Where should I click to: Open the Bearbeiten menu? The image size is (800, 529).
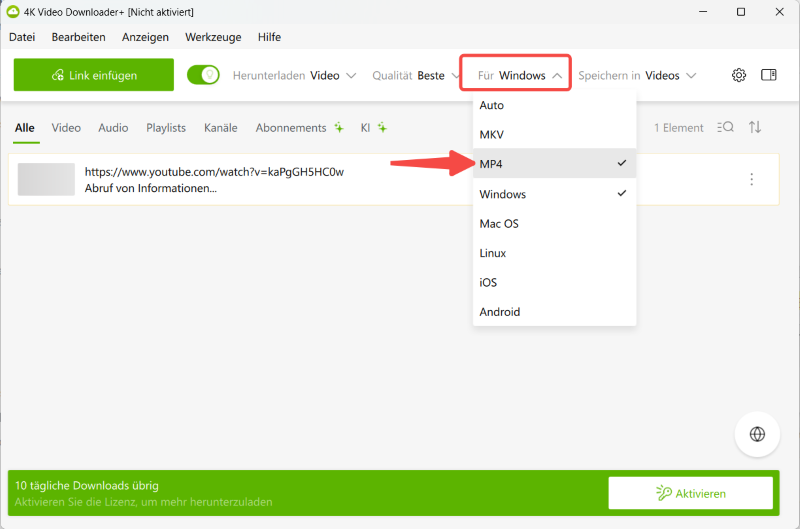coord(78,37)
